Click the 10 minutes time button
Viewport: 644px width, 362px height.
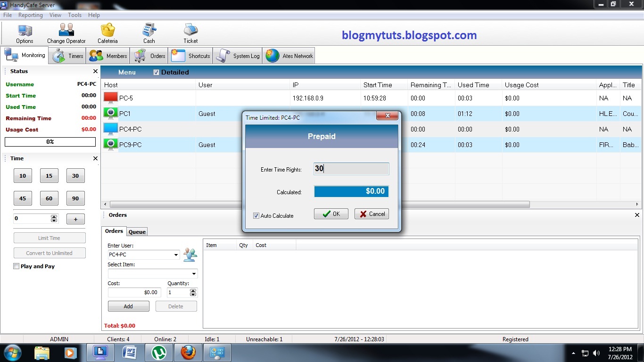pos(23,176)
